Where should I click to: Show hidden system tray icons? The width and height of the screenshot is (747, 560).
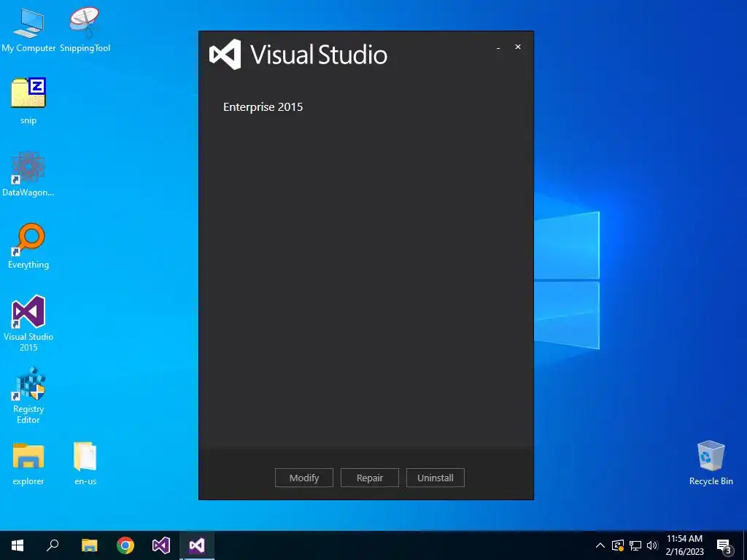tap(600, 545)
